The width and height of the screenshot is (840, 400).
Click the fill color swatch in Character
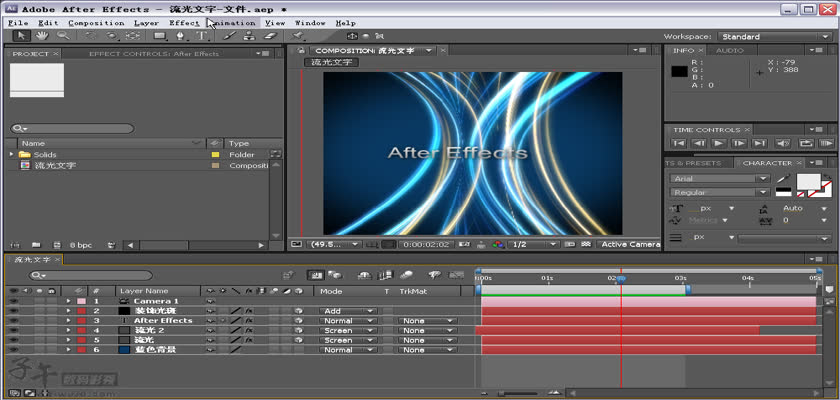pos(808,182)
